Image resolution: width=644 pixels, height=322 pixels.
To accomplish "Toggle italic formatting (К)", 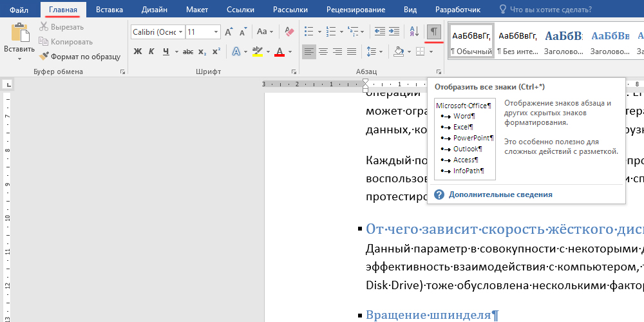I will coord(152,52).
